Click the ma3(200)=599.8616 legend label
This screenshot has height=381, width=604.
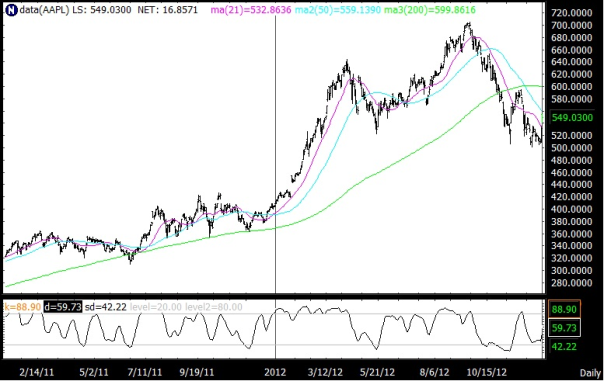[430, 10]
